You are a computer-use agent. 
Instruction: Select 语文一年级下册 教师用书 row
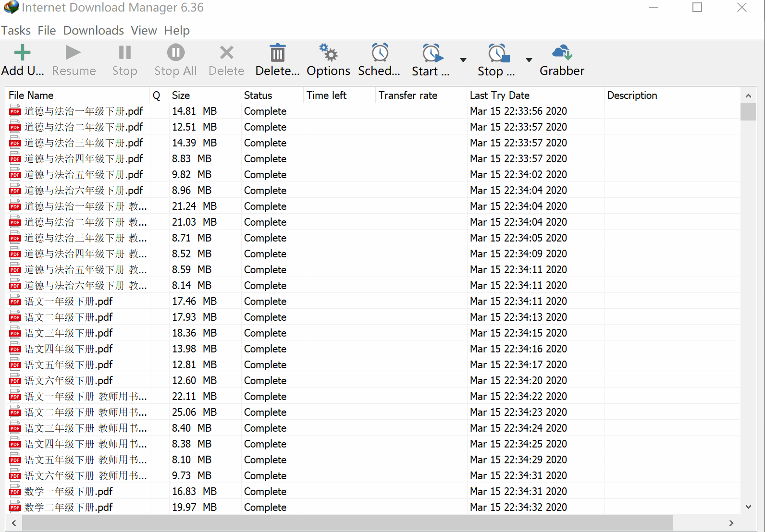pyautogui.click(x=373, y=396)
